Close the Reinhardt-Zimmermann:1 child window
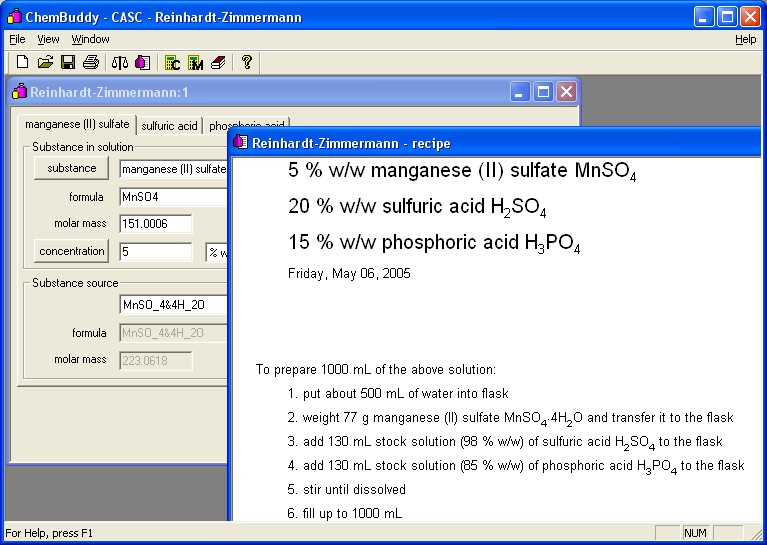Screen dimensions: 767x545 pos(566,91)
